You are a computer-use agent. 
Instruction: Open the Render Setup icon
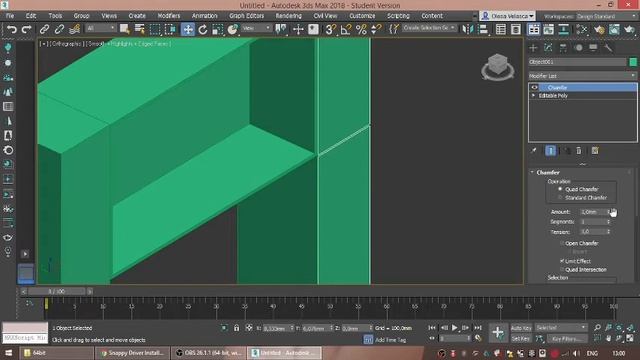(599, 29)
